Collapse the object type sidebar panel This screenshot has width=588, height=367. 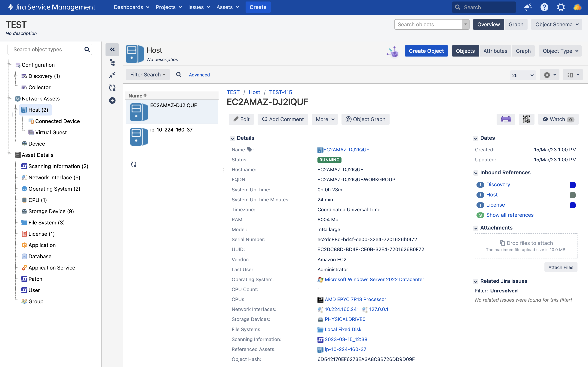pos(112,50)
